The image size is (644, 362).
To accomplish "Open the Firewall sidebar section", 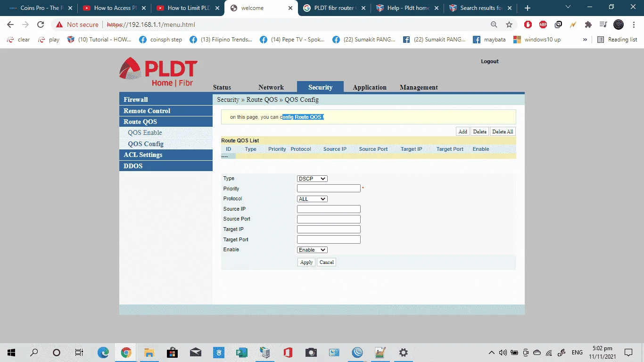I will pyautogui.click(x=166, y=99).
